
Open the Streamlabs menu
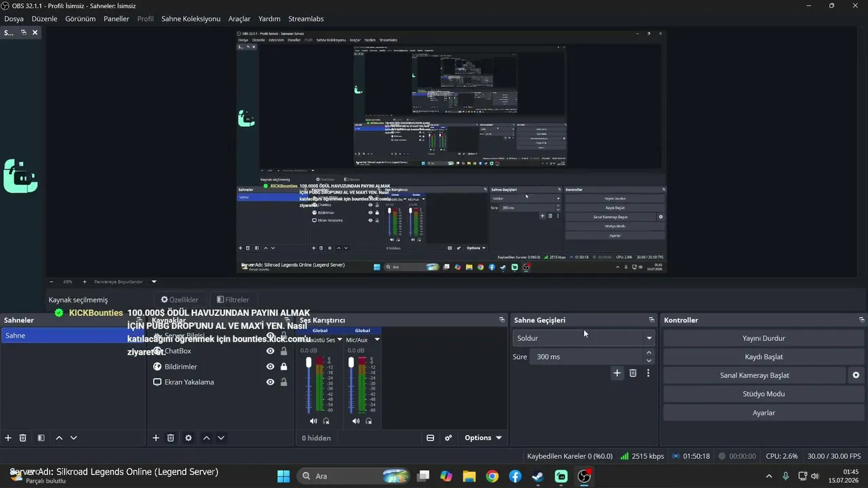[x=306, y=19]
